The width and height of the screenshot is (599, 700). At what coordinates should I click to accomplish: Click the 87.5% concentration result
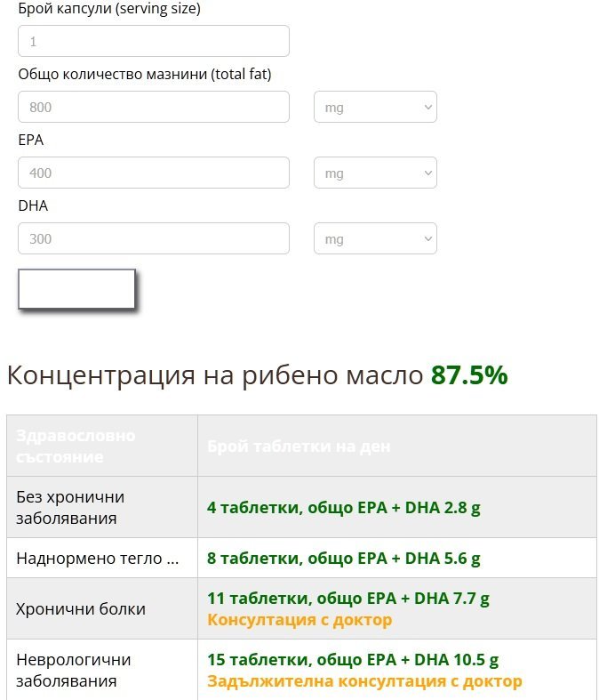pos(469,375)
